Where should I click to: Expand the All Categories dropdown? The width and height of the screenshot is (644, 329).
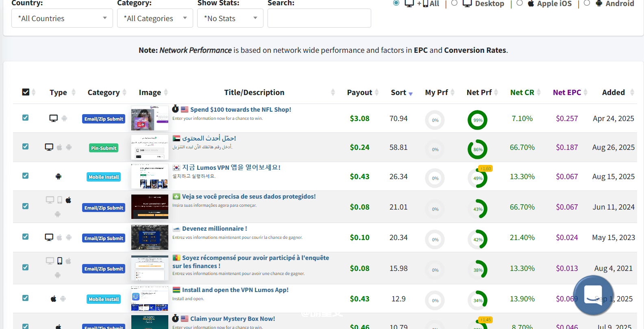(155, 18)
